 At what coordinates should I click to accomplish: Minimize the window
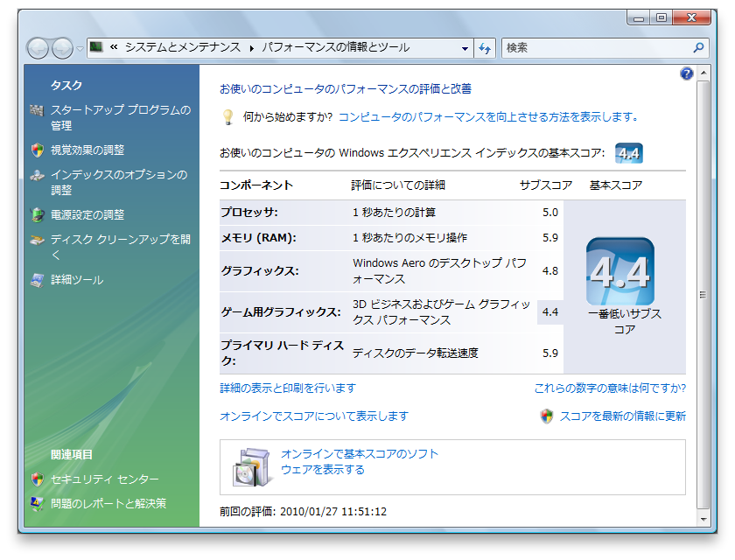click(x=639, y=17)
